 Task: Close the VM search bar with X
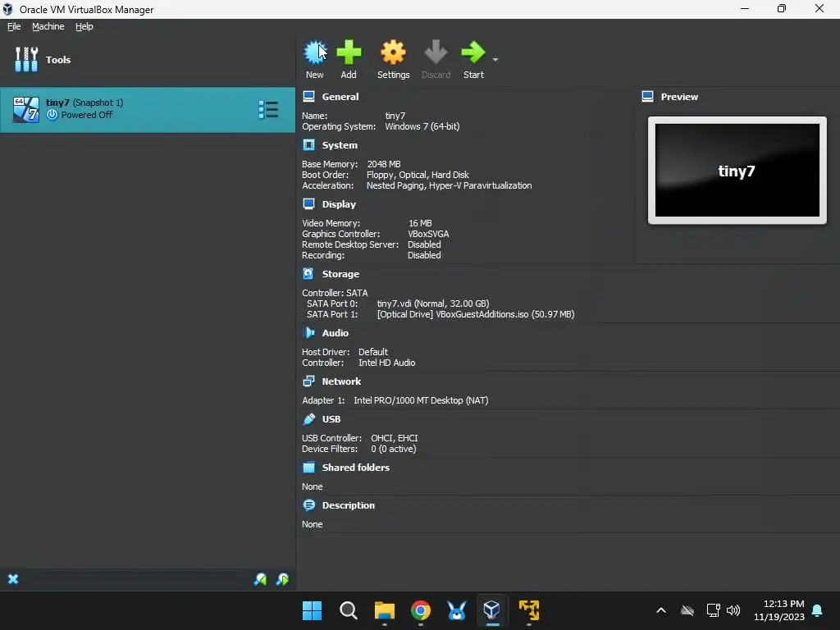pyautogui.click(x=13, y=579)
